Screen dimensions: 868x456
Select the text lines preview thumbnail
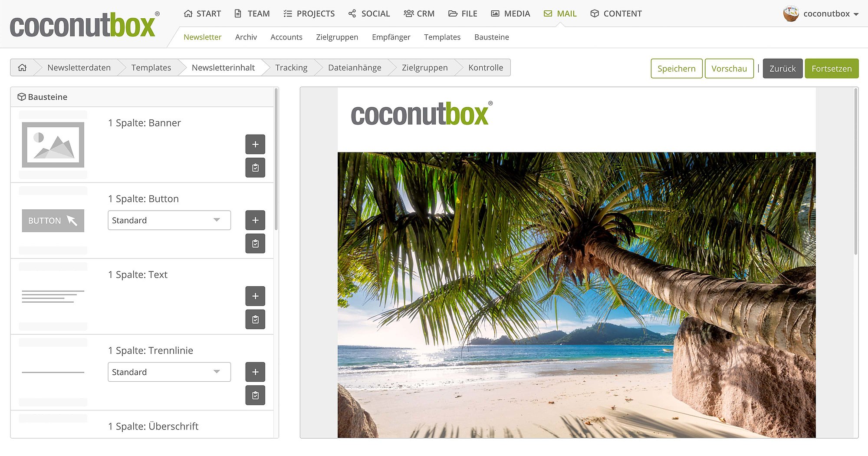[53, 296]
